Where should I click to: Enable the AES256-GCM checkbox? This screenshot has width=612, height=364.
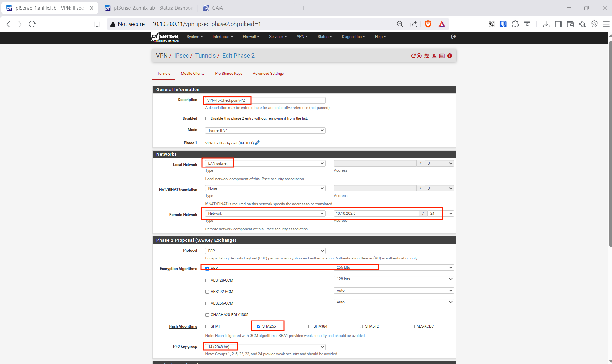pyautogui.click(x=207, y=303)
